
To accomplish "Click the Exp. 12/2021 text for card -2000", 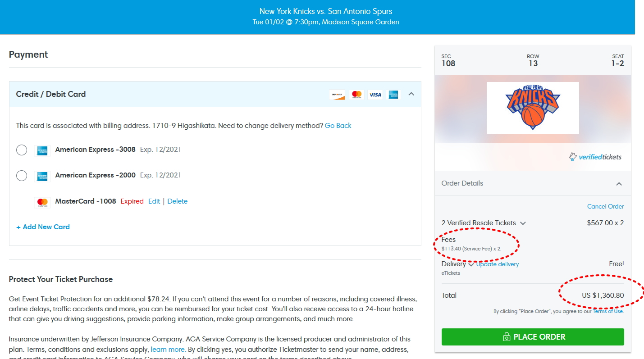I will pos(160,175).
